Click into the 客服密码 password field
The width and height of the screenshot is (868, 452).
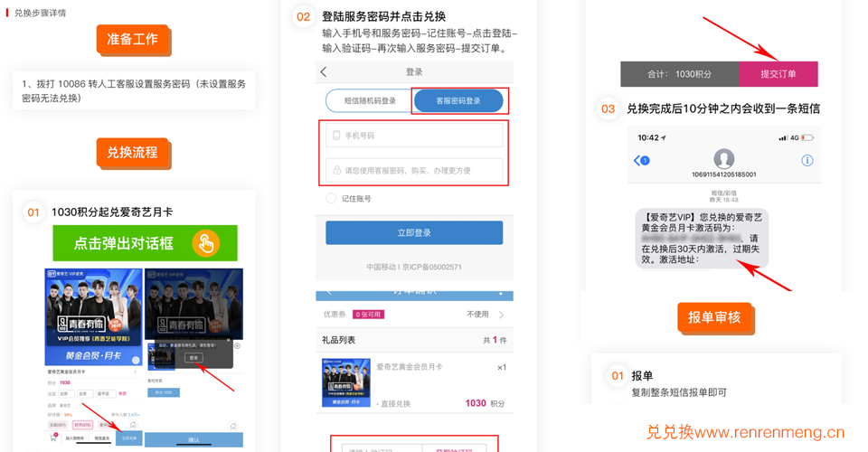click(414, 170)
